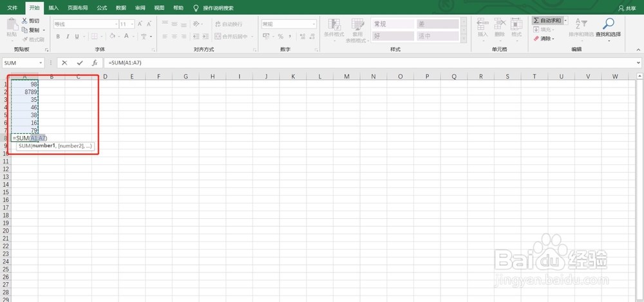Click the accounting currency format icon

266,37
